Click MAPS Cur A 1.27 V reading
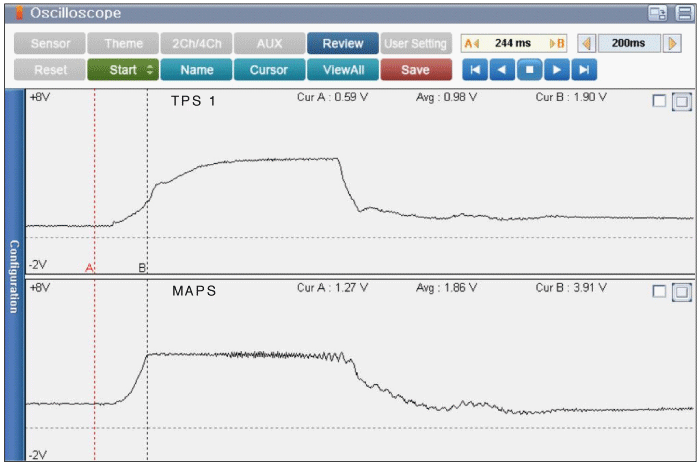700x465 pixels. pos(333,287)
